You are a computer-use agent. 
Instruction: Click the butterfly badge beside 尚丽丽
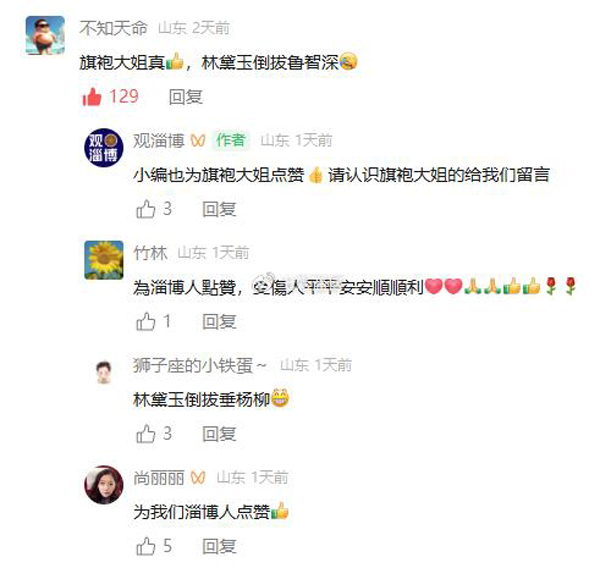[198, 478]
